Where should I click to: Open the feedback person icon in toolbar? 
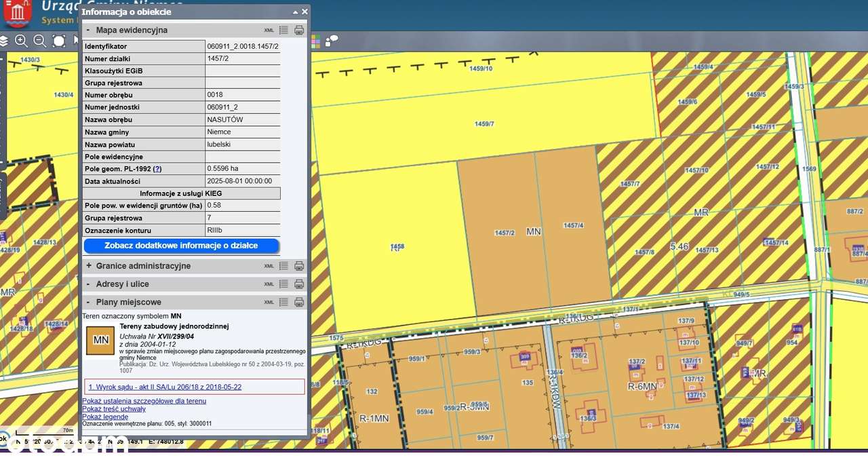coord(332,41)
